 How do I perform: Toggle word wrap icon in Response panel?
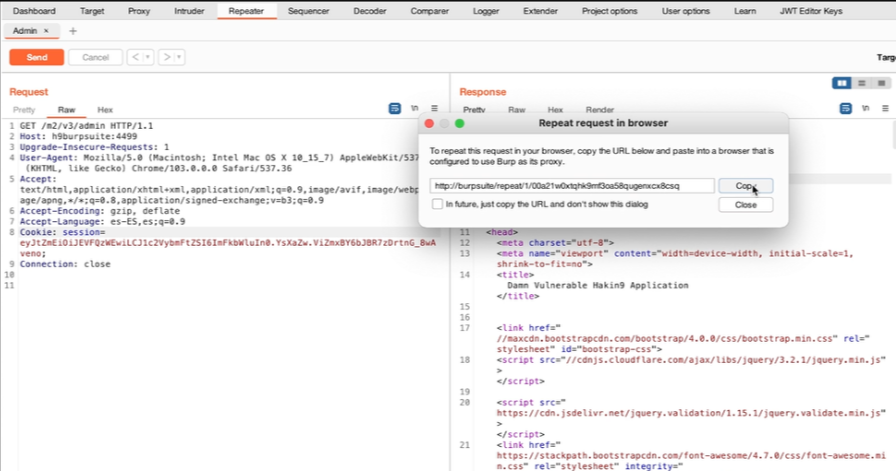(846, 109)
